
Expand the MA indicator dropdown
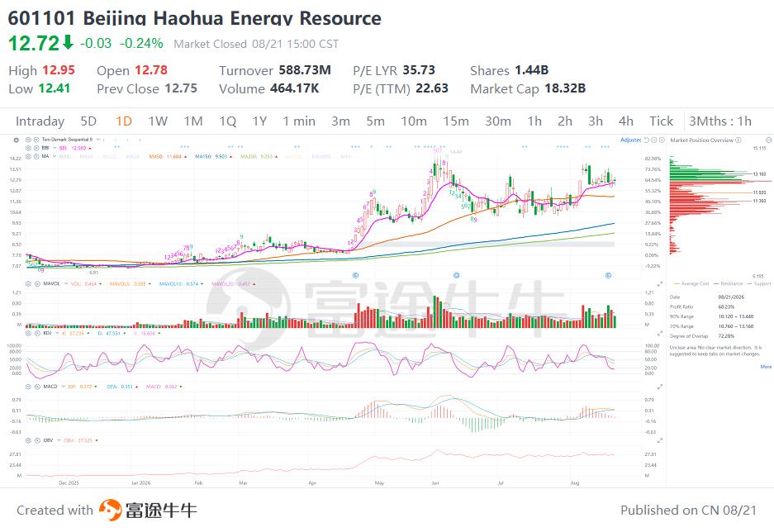pyautogui.click(x=54, y=156)
